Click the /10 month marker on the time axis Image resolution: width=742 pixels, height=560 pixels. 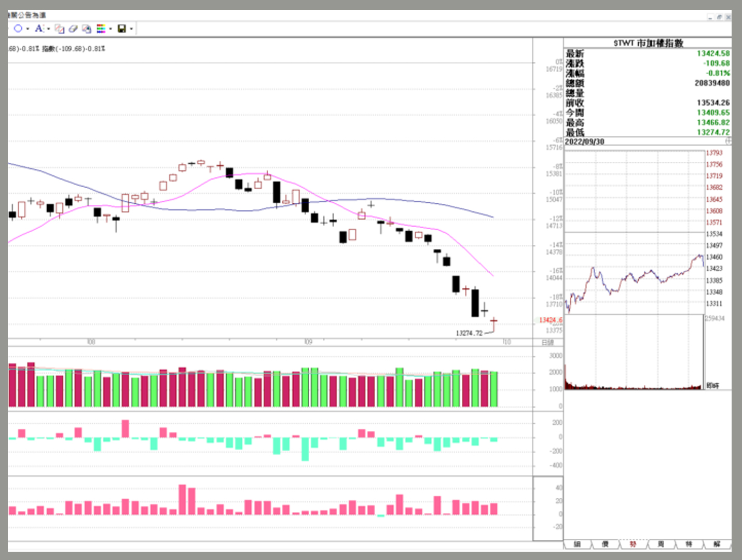(506, 342)
